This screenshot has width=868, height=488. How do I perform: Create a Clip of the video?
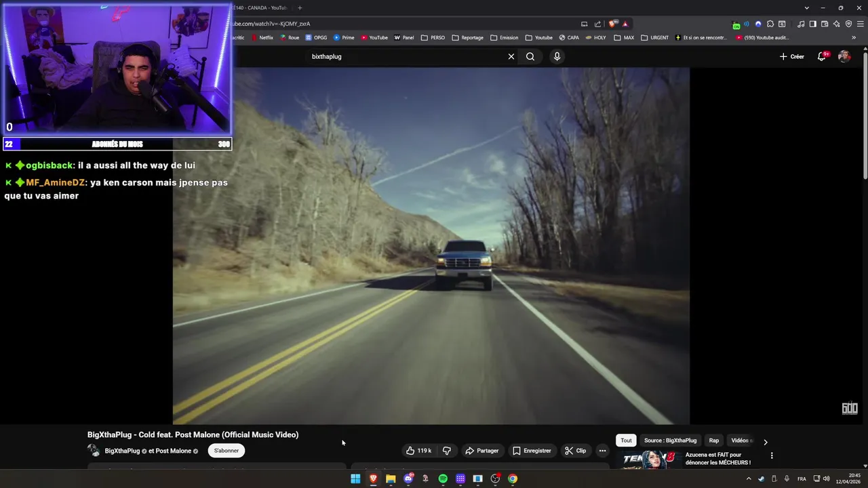click(x=575, y=451)
